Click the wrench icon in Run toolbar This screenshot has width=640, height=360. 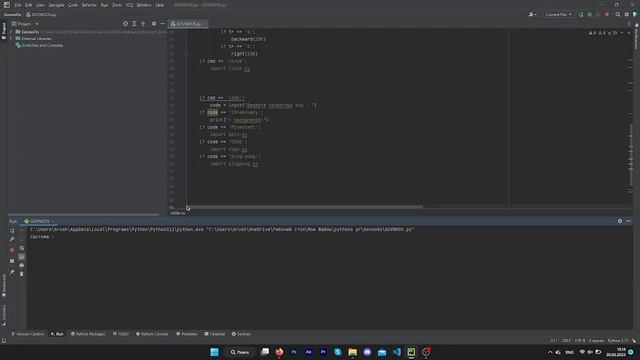tap(12, 240)
